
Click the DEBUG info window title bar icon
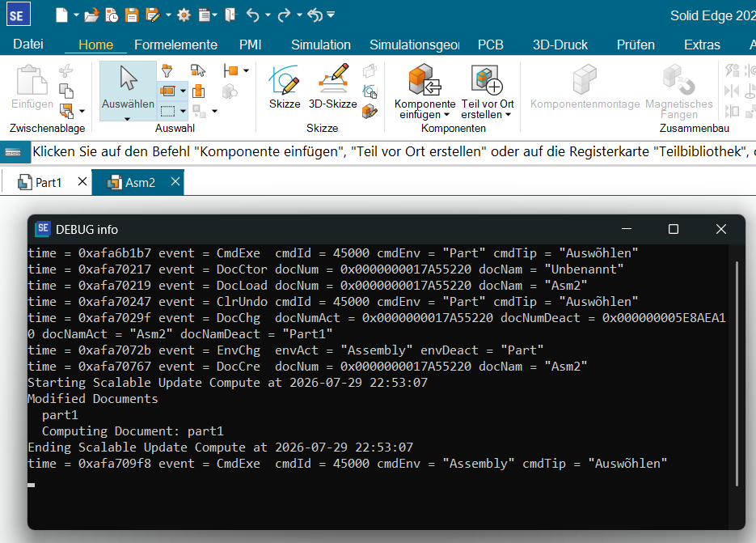click(x=43, y=229)
